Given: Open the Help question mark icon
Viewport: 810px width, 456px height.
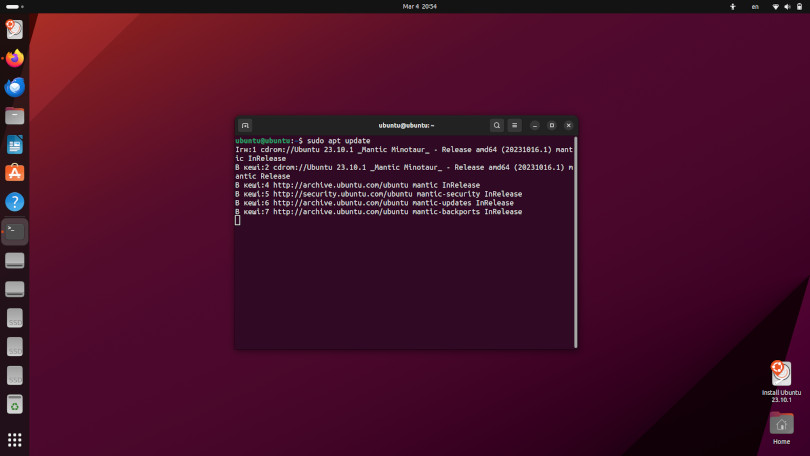Looking at the screenshot, I should click(x=14, y=202).
